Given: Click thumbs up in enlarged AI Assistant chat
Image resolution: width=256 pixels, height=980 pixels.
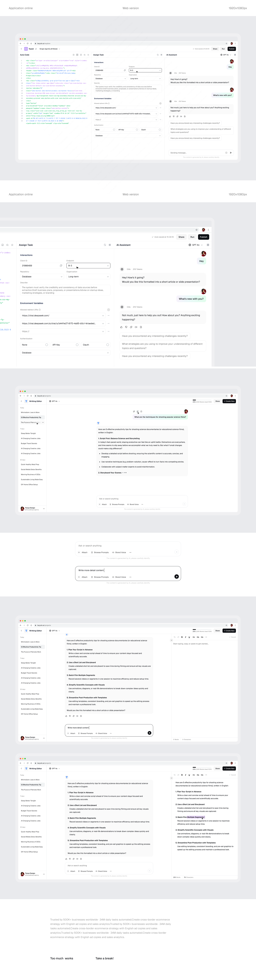Looking at the screenshot, I should [x=122, y=327].
